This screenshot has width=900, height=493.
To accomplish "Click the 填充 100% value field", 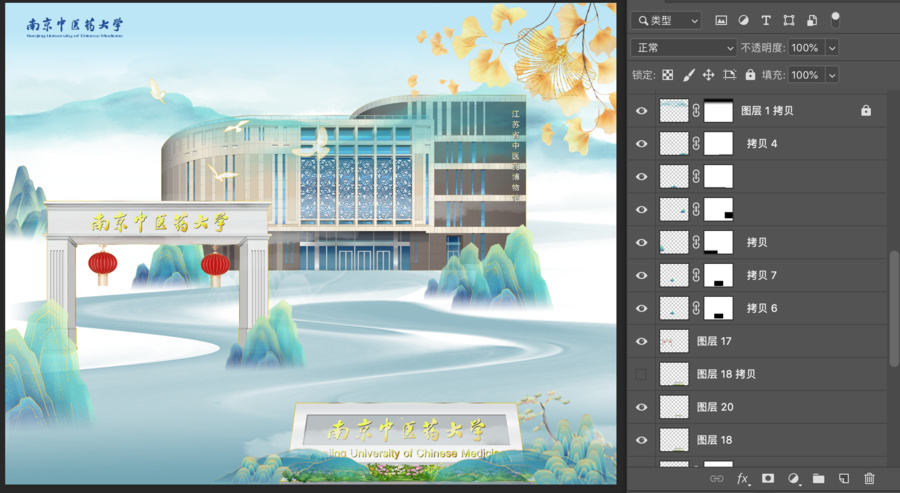I will coord(806,75).
